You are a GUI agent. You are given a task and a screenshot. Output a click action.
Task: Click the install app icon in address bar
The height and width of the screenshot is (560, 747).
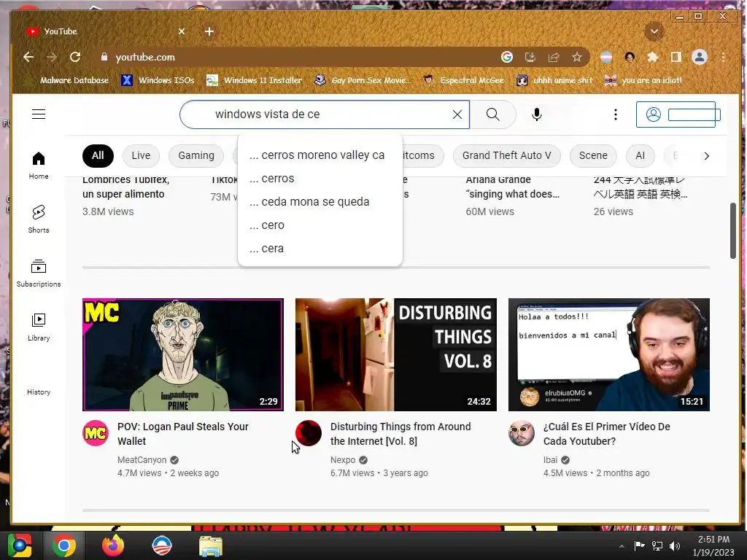point(530,57)
